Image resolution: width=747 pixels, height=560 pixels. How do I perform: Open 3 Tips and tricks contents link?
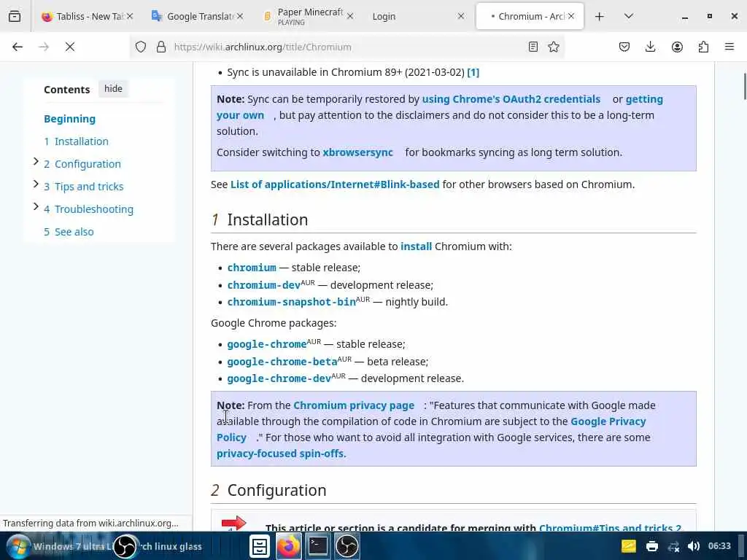coord(84,187)
